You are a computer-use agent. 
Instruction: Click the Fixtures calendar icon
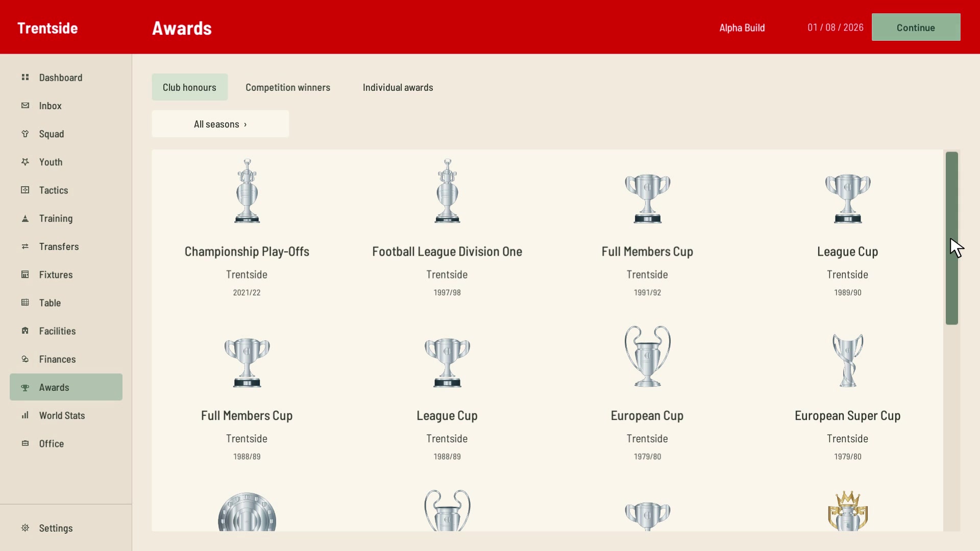tap(25, 274)
